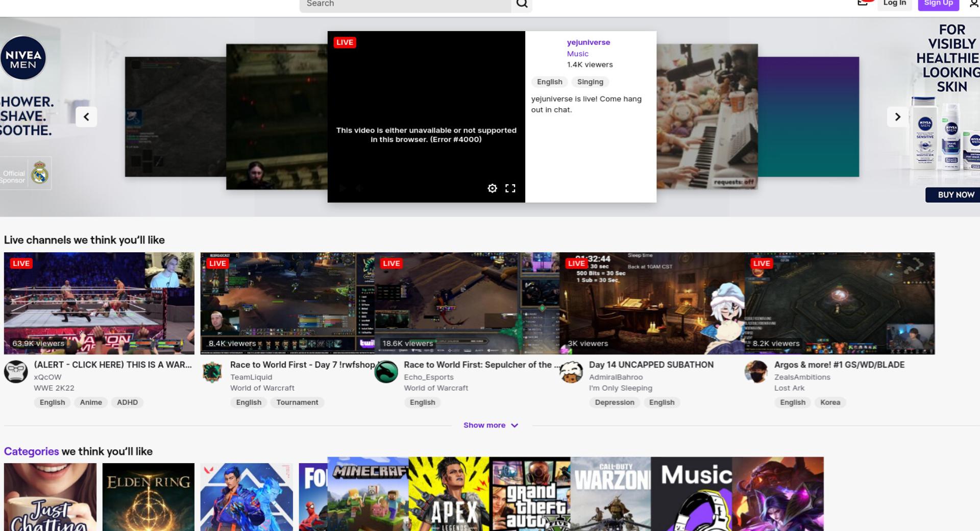
Task: Open the Music category link under yejuniverse
Action: click(x=577, y=54)
